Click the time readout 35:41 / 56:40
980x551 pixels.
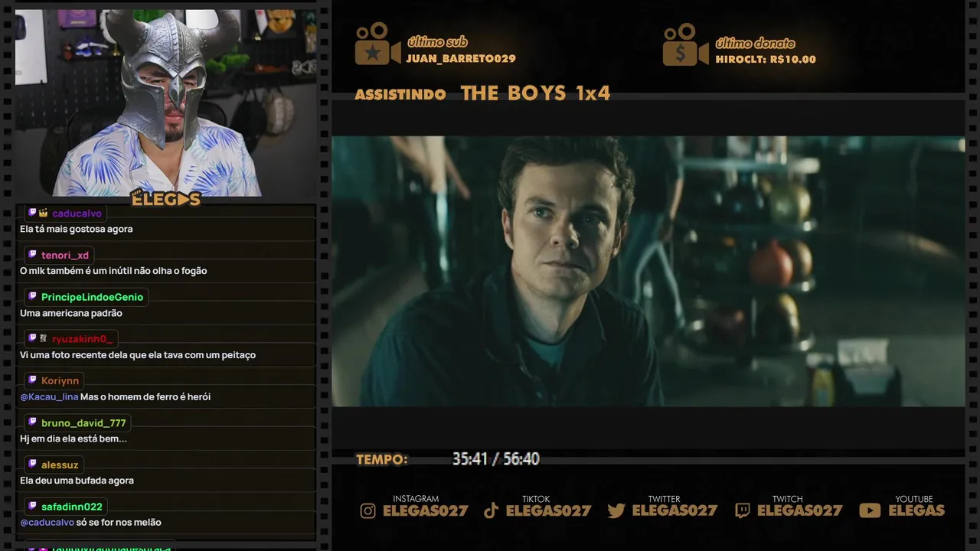495,459
